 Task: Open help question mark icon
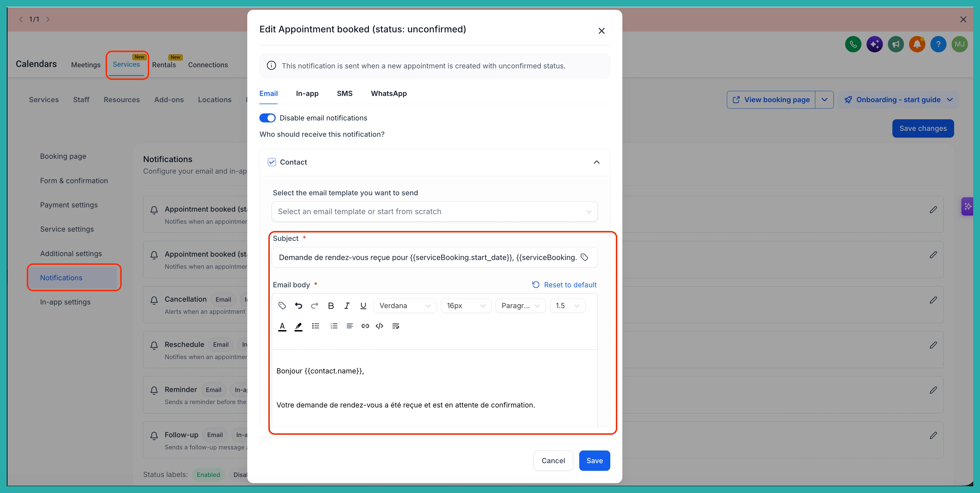(x=939, y=44)
